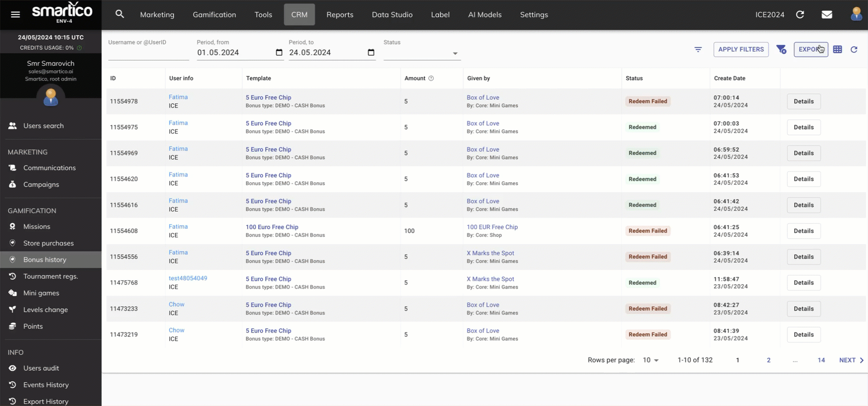Image resolution: width=868 pixels, height=406 pixels.
Task: Click the refresh icon beside ICE2024
Action: point(800,14)
